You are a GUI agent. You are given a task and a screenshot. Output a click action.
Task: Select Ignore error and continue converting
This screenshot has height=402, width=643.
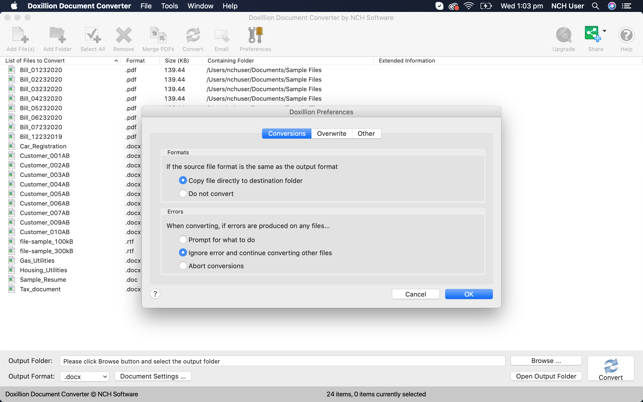pos(183,253)
